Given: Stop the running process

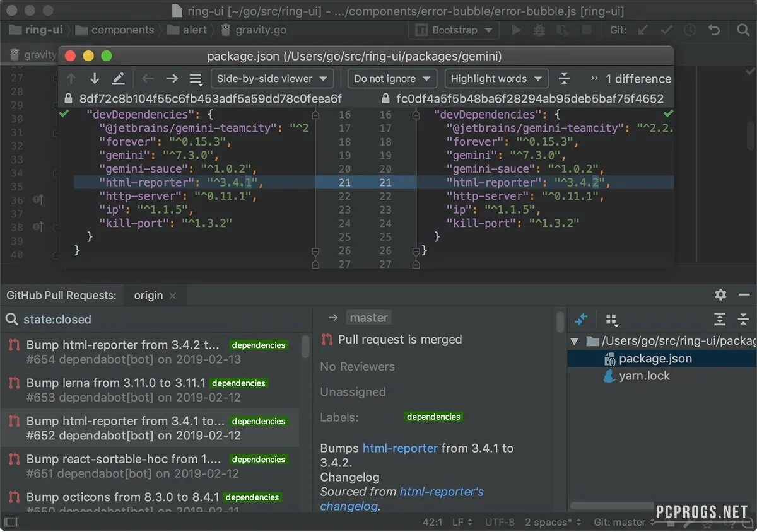Looking at the screenshot, I should (x=586, y=30).
